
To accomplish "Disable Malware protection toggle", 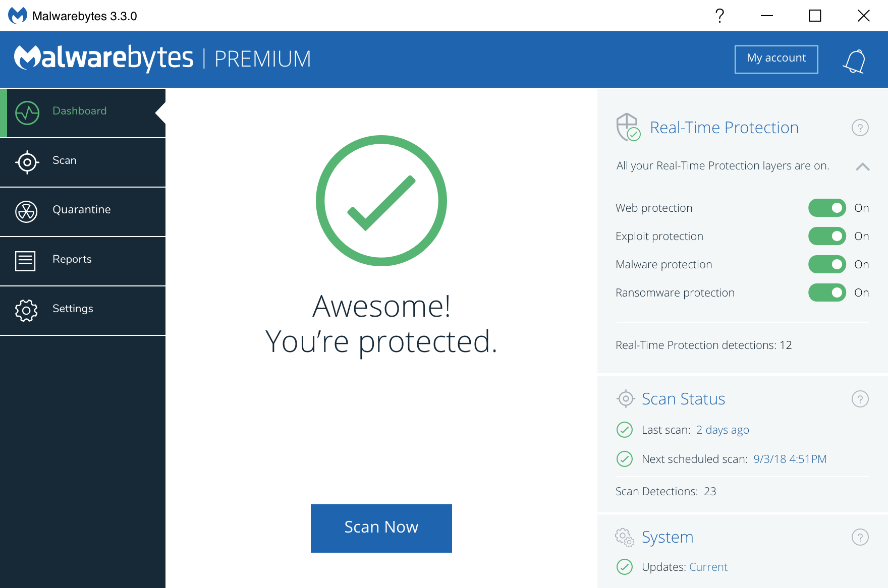I will pos(827,264).
